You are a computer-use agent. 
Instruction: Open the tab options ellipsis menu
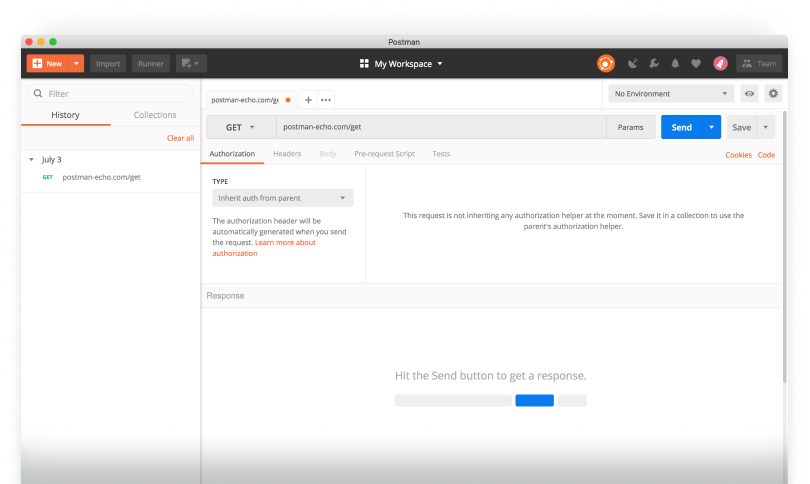[326, 100]
